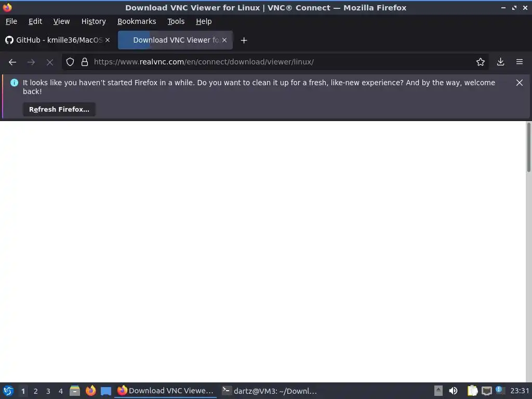
Task: Switch to workspace 2
Action: click(x=36, y=391)
